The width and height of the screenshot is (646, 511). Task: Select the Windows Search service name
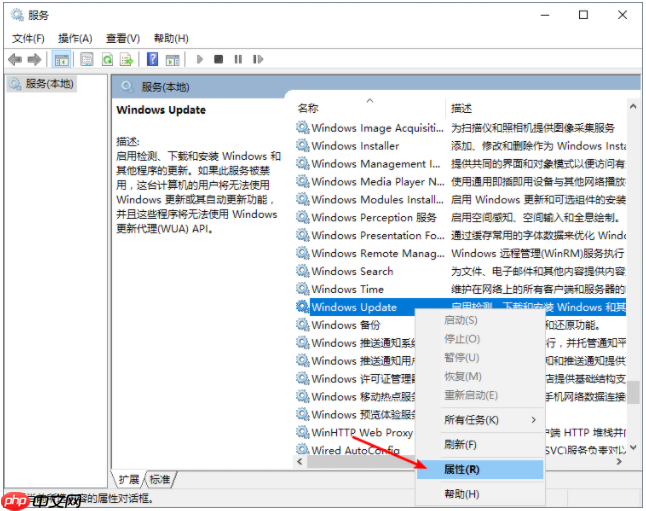[352, 271]
